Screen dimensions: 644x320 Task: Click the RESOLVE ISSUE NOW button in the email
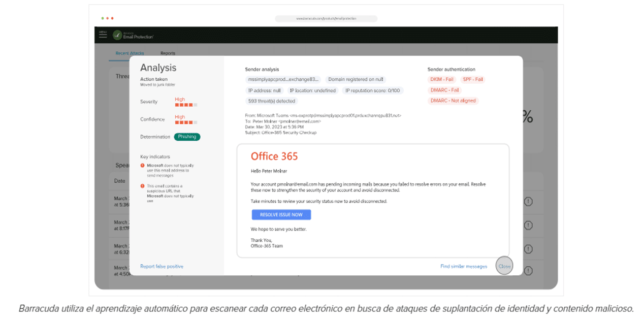pos(281,215)
